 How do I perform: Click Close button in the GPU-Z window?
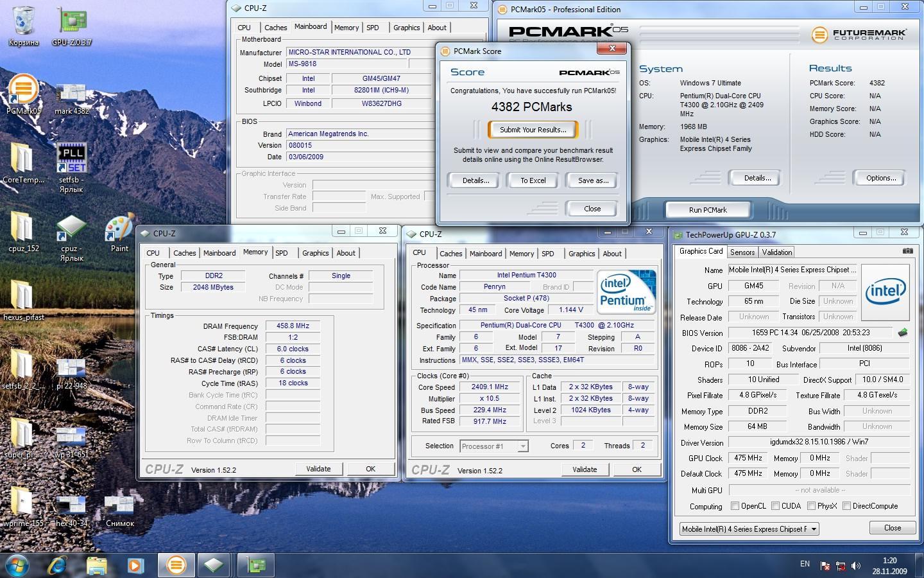[x=892, y=528]
